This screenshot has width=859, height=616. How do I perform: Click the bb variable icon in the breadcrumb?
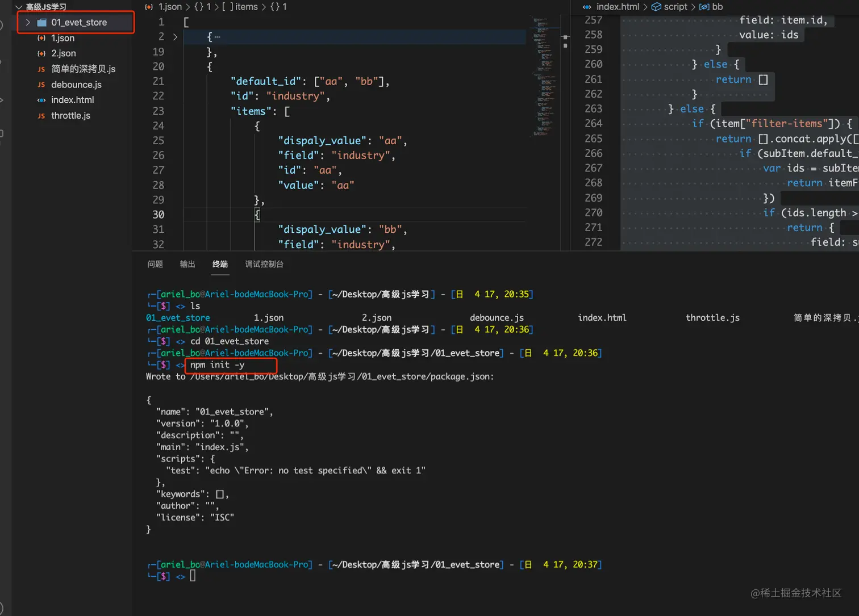pos(704,7)
